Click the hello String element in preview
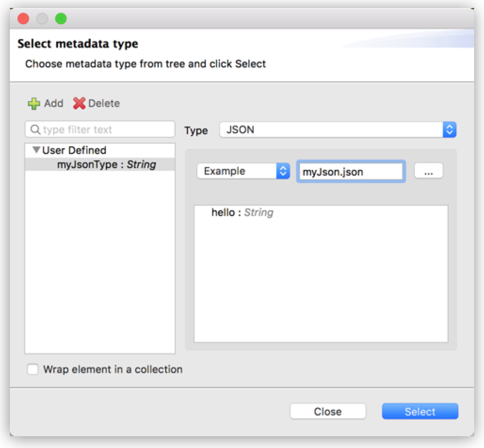 (242, 213)
